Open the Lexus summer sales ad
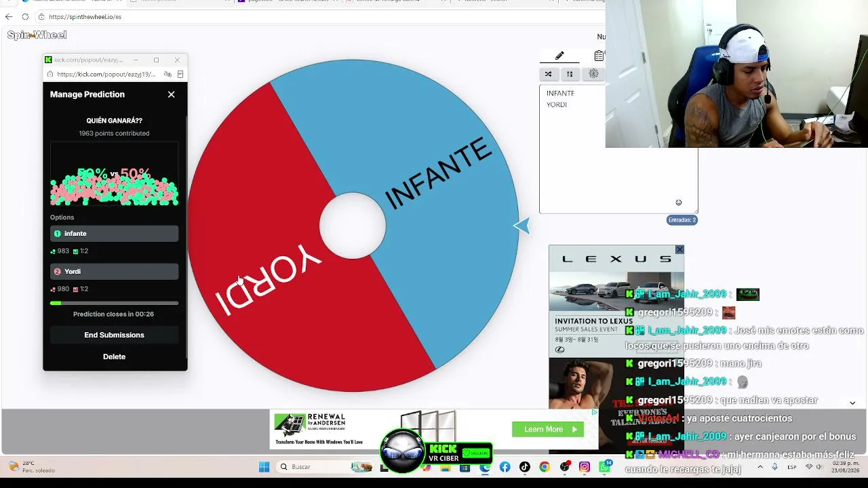The width and height of the screenshot is (868, 488). pos(616,301)
